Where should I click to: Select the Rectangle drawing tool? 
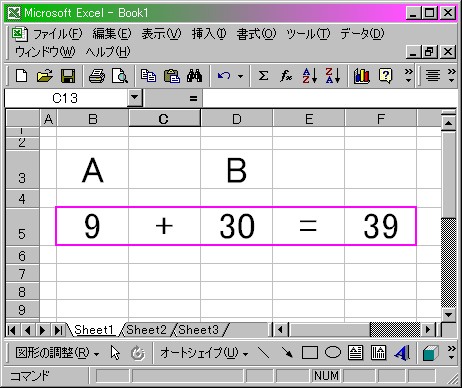coord(310,353)
